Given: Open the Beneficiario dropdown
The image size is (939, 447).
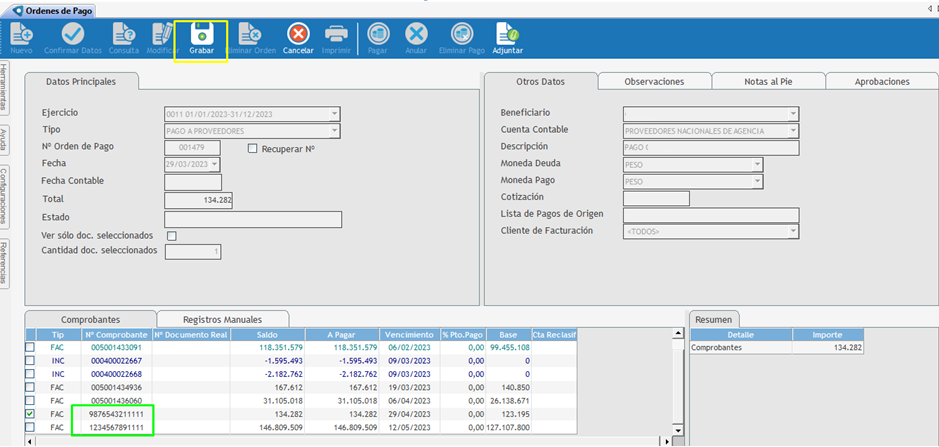Looking at the screenshot, I should [793, 113].
